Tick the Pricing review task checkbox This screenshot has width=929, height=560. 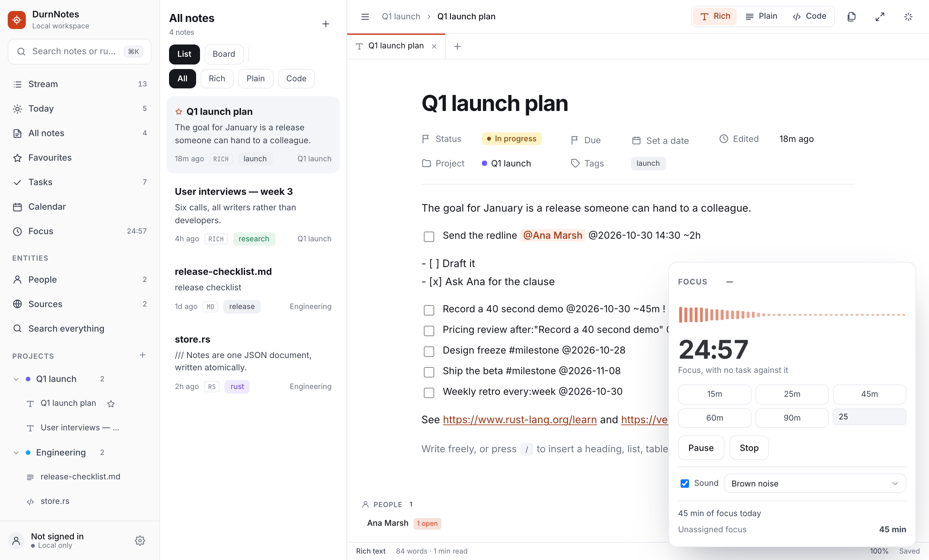429,331
